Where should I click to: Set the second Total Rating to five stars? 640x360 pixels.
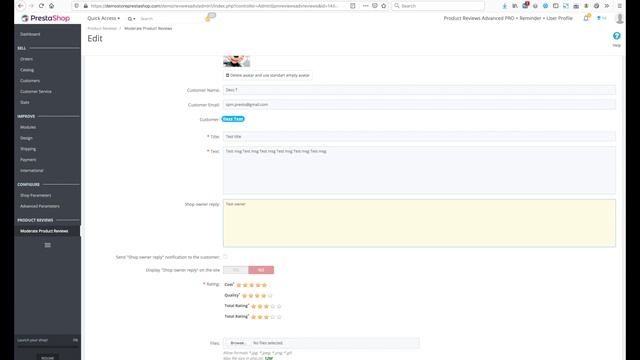coord(279,317)
